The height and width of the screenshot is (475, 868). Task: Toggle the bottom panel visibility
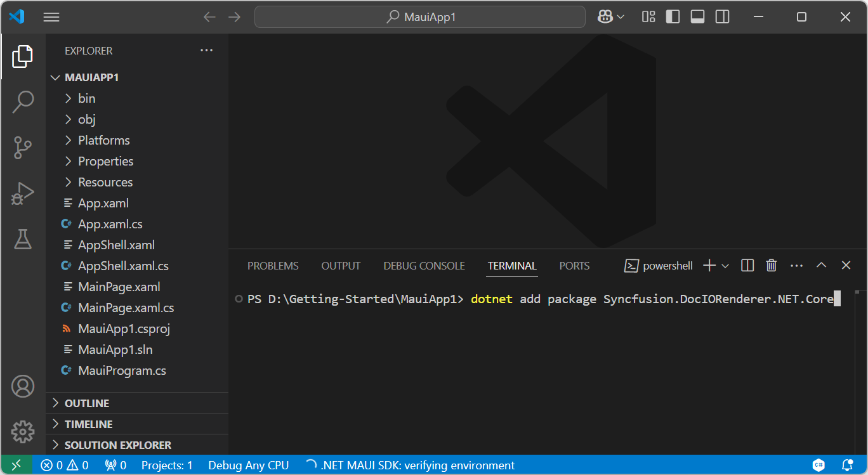tap(697, 17)
